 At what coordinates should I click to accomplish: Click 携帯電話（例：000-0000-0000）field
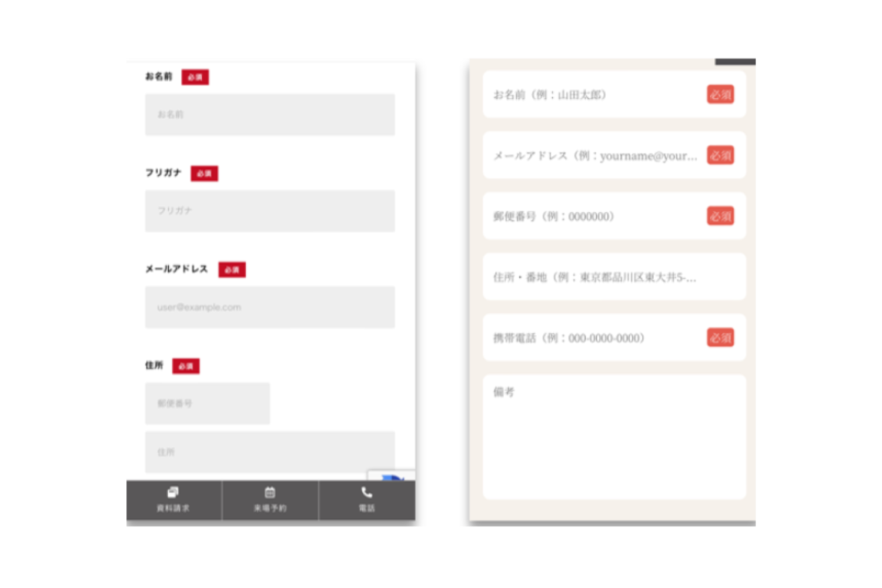pos(614,338)
